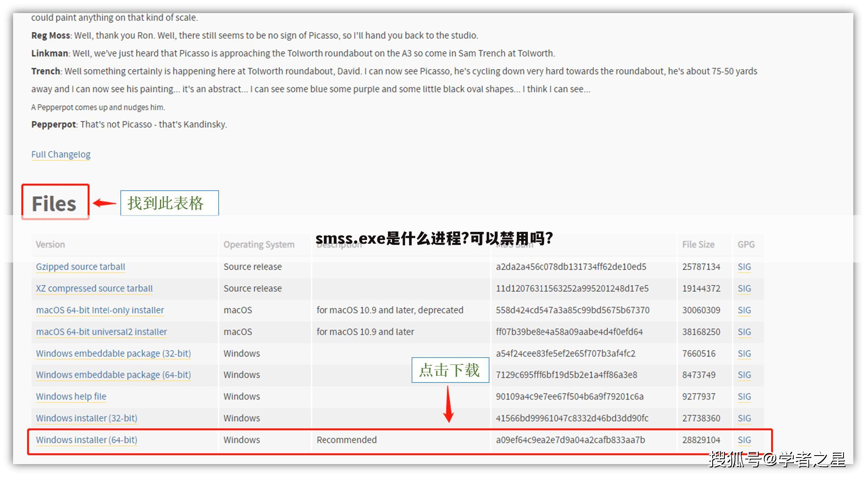Open the macOS 64-bit Intel-only installer link

click(99, 310)
